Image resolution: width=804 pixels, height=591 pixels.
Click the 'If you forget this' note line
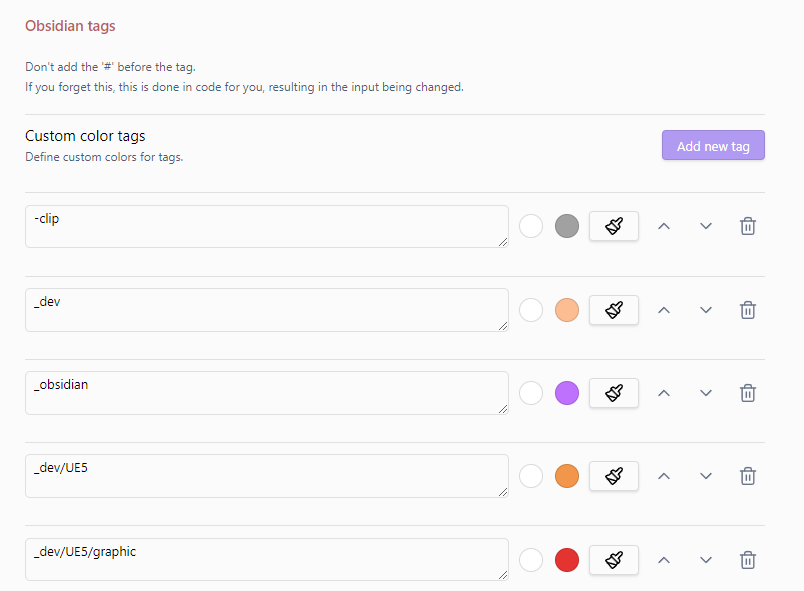(x=244, y=87)
